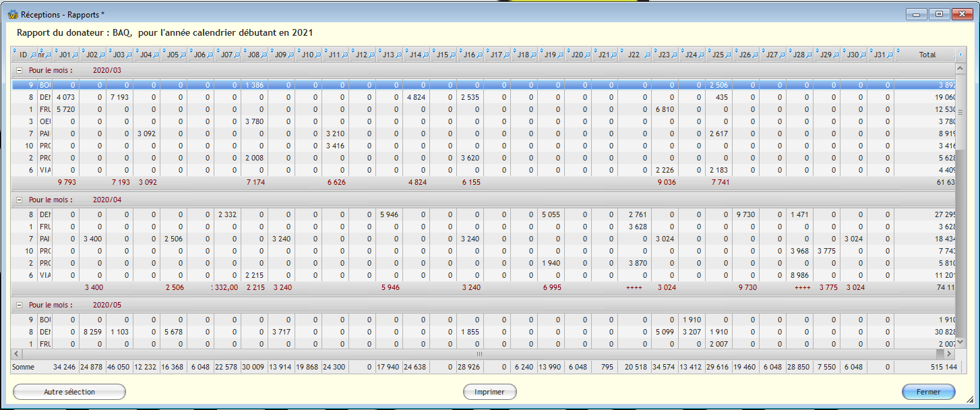Viewport: 980px width, 410px height.
Task: Click the Autre sélection button
Action: pyautogui.click(x=69, y=392)
